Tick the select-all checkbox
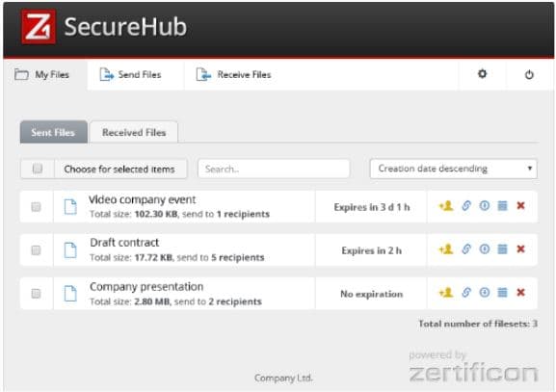The height and width of the screenshot is (392, 556). 38,169
